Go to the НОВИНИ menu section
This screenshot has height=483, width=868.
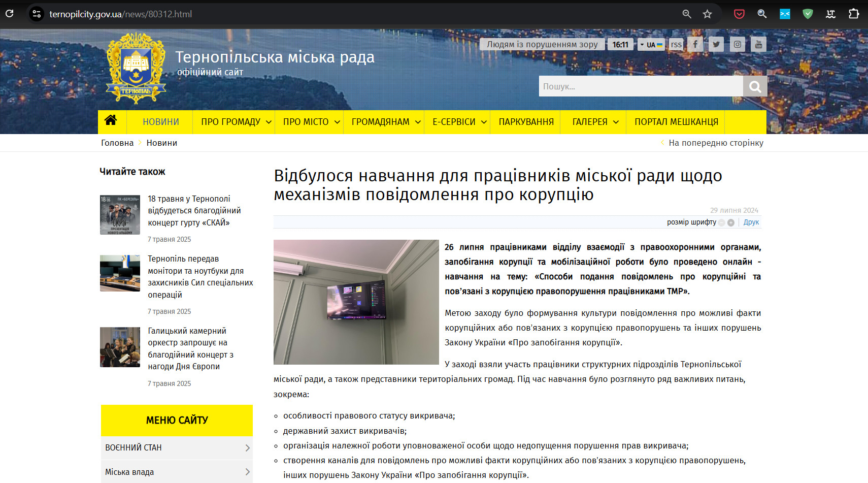(x=160, y=122)
